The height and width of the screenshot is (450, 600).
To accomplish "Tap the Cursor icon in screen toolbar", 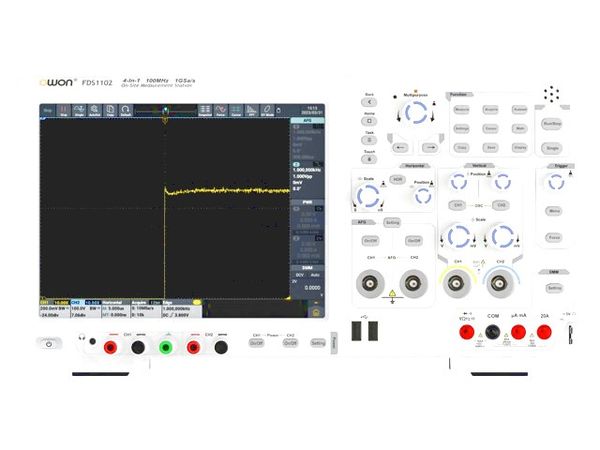I will [236, 111].
